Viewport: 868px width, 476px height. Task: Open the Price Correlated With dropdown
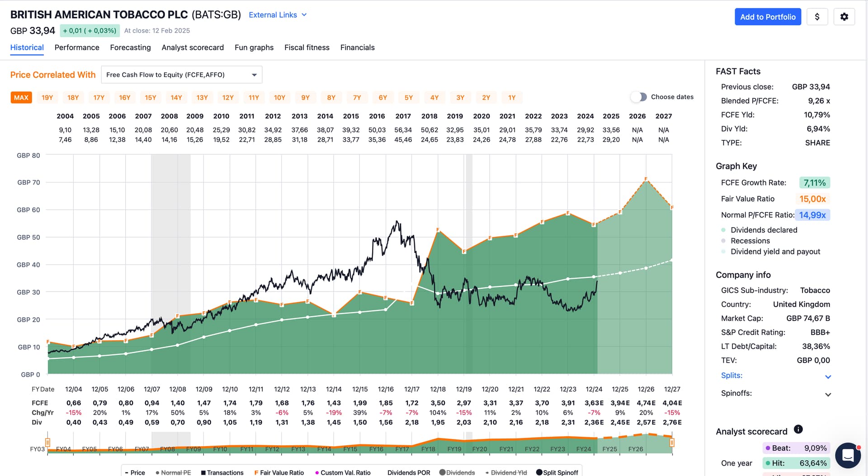pyautogui.click(x=182, y=75)
